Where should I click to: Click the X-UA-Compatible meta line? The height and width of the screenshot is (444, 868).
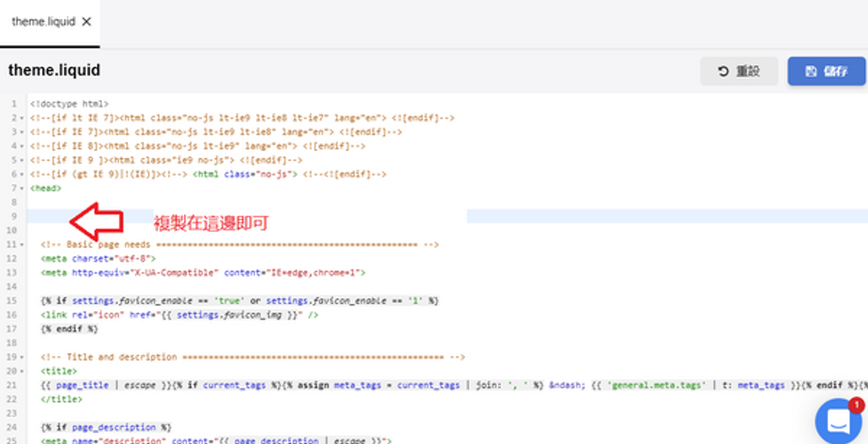[203, 273]
